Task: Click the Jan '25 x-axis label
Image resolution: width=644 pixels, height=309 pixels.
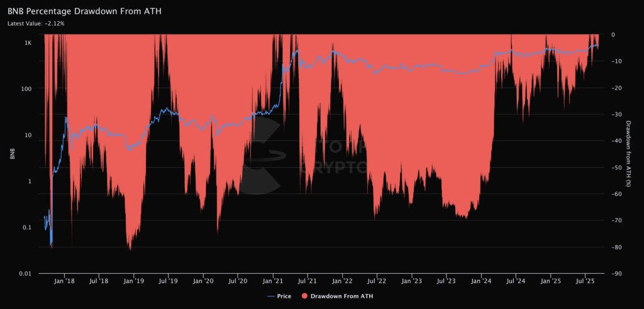Action: [x=550, y=281]
